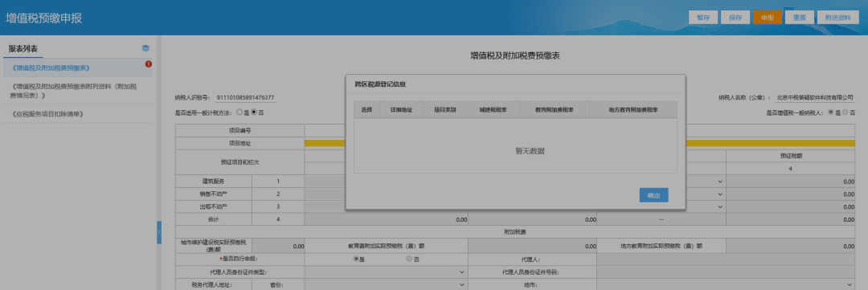The height and width of the screenshot is (290, 868).
Task: Click the 项目类别 column header
Action: [x=445, y=109]
